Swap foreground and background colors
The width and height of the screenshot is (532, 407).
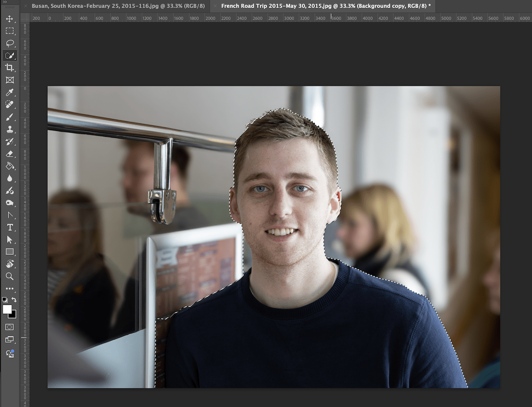14,300
